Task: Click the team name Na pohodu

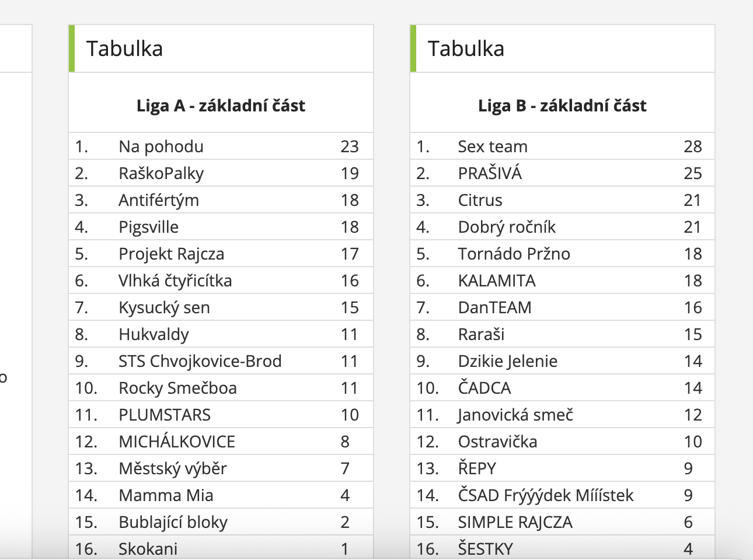Action: tap(161, 146)
